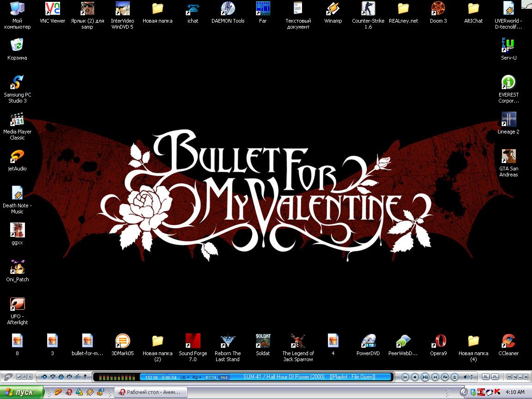Screen dimensions: 532x399
Task: Click the jetAudio eject button
Action: pos(455,377)
